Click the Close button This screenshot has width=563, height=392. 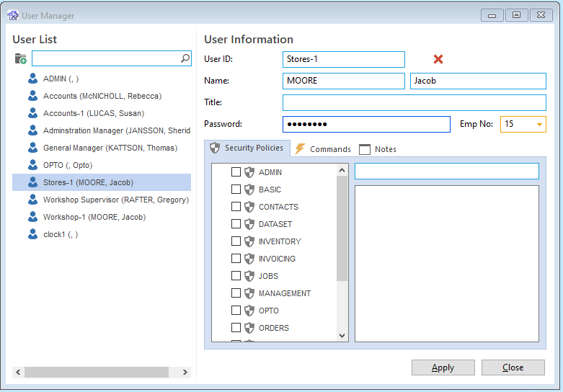click(x=513, y=367)
